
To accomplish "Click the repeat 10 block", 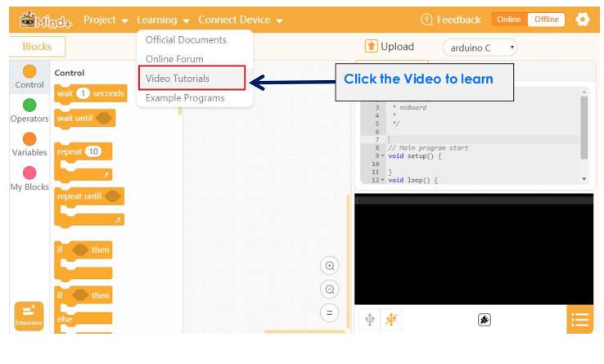I will point(83,162).
